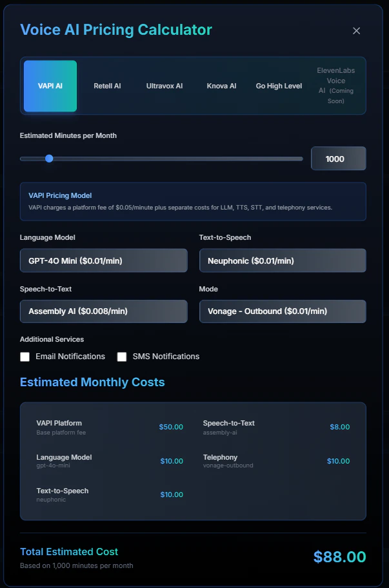Click the estimated minutes input showing 1000
Viewport: 389px width, 588px height.
point(338,158)
